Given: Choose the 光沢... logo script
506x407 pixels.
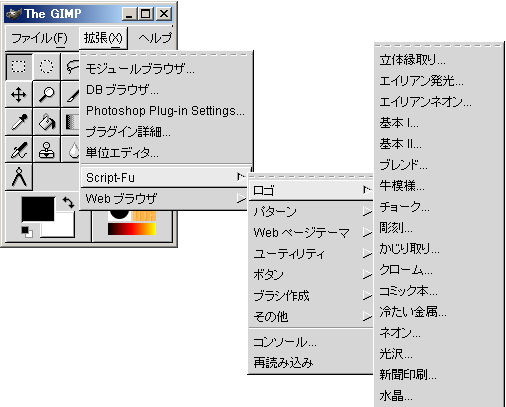Looking at the screenshot, I should tap(438, 354).
